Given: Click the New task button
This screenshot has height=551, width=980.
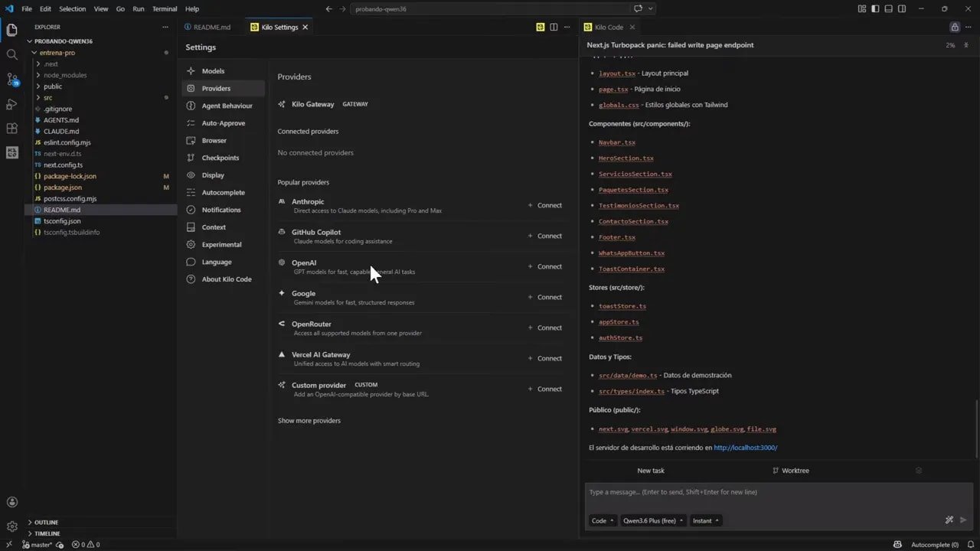Looking at the screenshot, I should 651,471.
